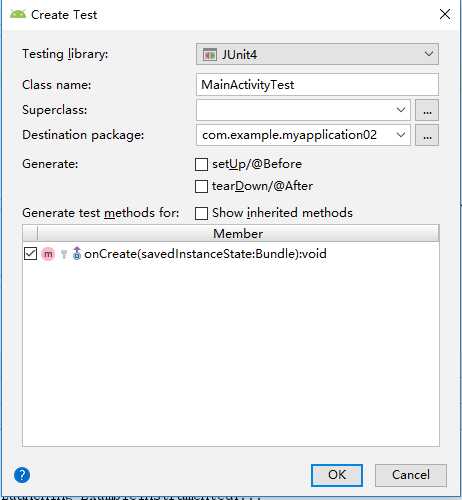Click the Android logo in title bar
The width and height of the screenshot is (462, 500).
[18, 14]
